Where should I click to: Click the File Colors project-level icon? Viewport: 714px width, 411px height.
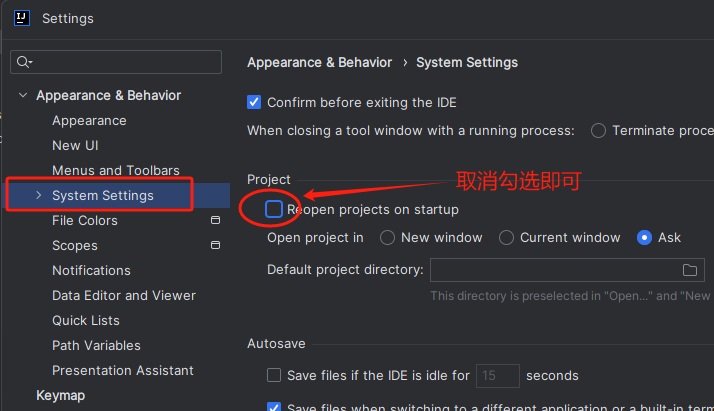pyautogui.click(x=215, y=220)
